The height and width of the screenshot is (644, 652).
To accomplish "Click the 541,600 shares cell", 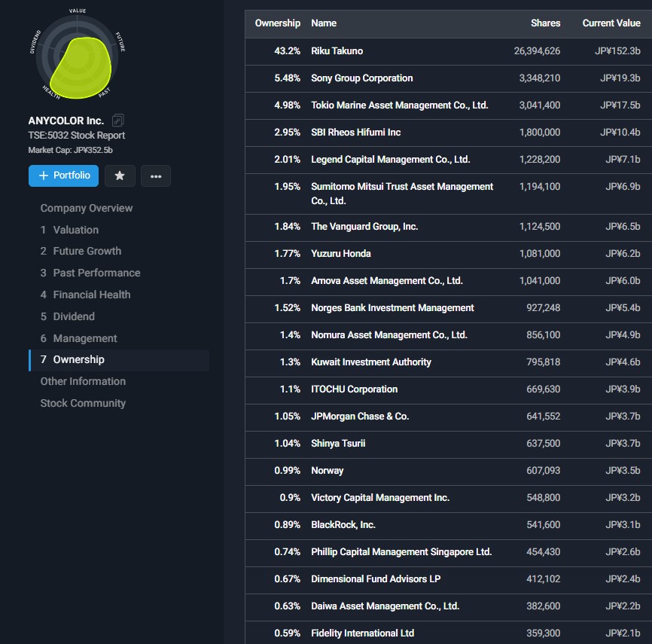I will [x=543, y=524].
